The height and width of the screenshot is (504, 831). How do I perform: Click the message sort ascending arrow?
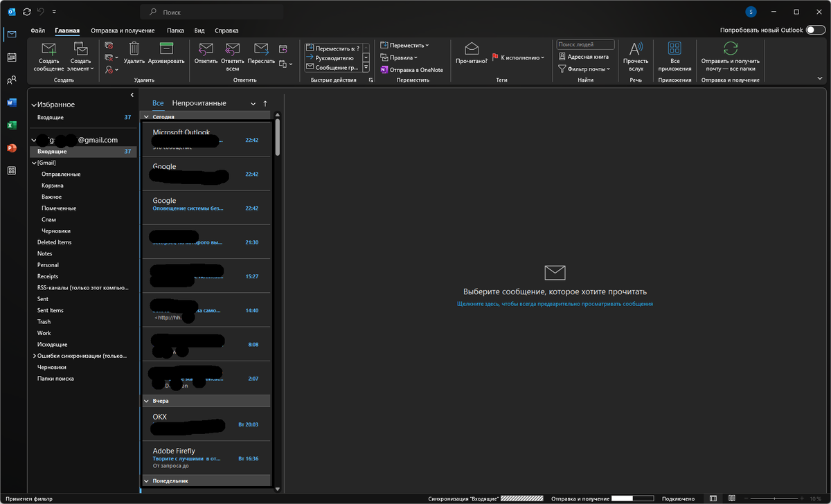pos(264,102)
